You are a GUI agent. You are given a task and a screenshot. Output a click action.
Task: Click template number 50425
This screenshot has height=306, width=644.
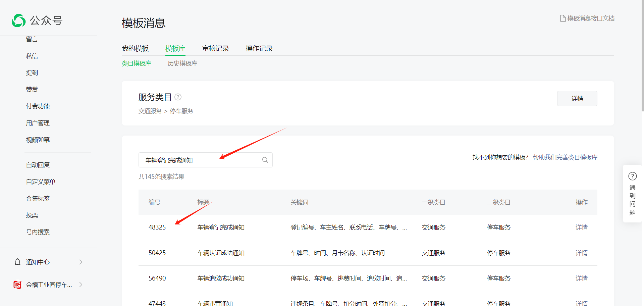pyautogui.click(x=157, y=253)
